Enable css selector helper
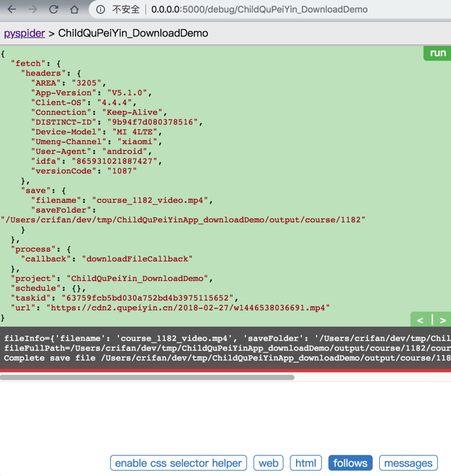This screenshot has height=476, width=451. (x=179, y=463)
